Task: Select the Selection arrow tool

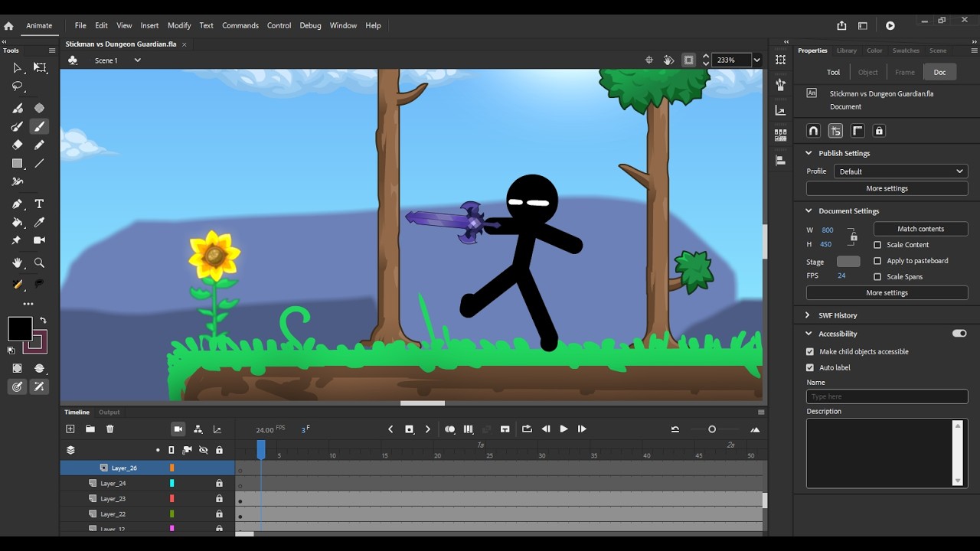Action: [17, 68]
